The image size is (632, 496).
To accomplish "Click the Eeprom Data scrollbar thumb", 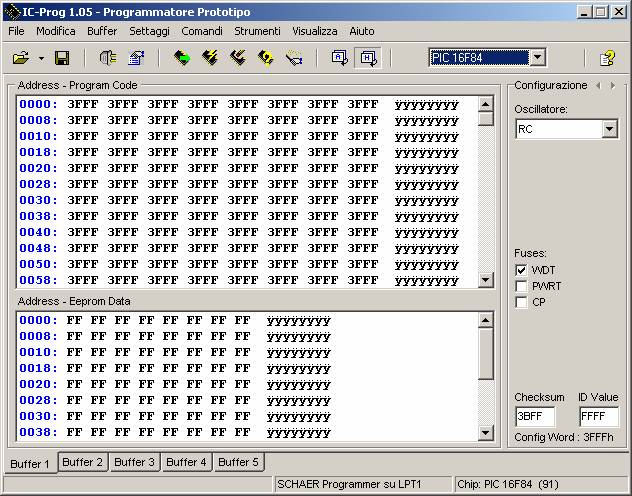I will click(x=485, y=354).
